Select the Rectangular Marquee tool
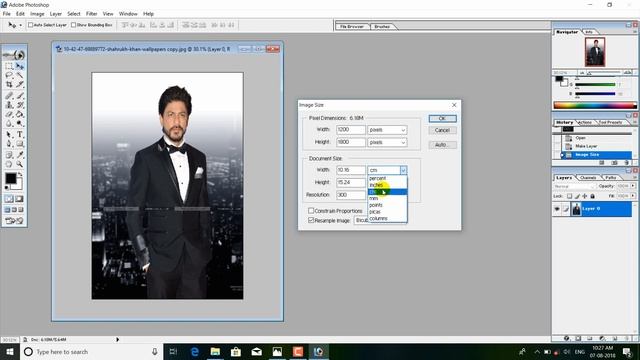 point(9,66)
